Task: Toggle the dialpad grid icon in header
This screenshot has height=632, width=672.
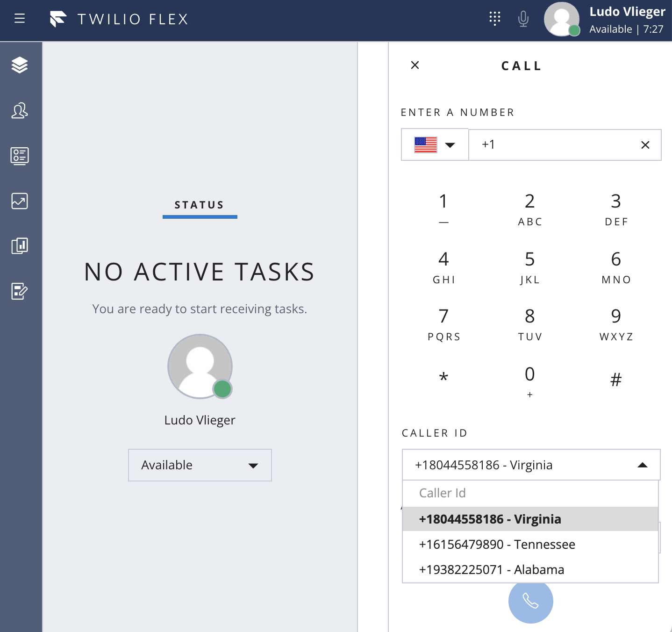Action: 495,19
